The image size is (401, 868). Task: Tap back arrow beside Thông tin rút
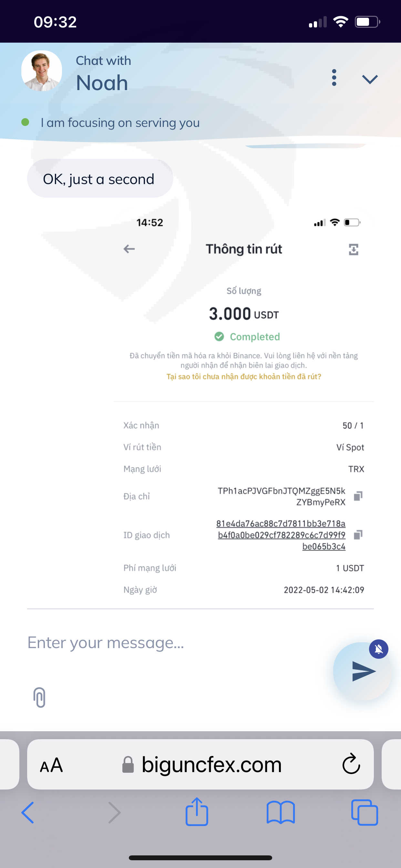point(129,249)
